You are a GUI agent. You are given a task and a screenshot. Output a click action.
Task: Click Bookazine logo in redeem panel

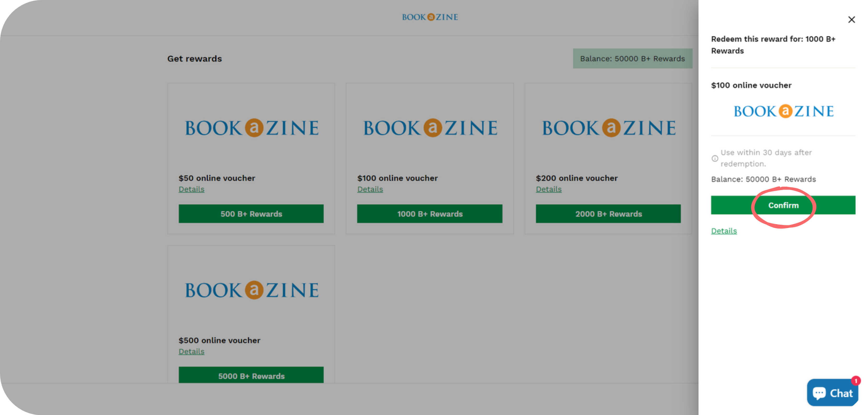[784, 111]
